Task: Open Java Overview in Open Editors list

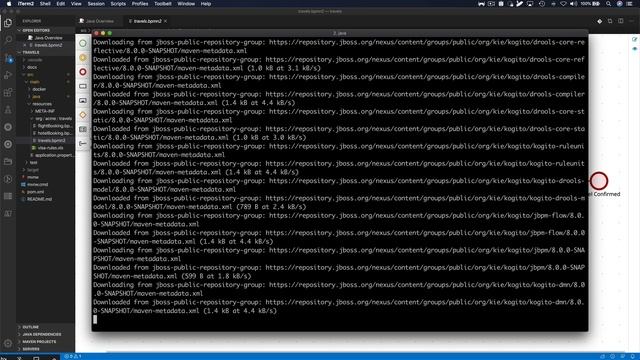Action: (45, 38)
